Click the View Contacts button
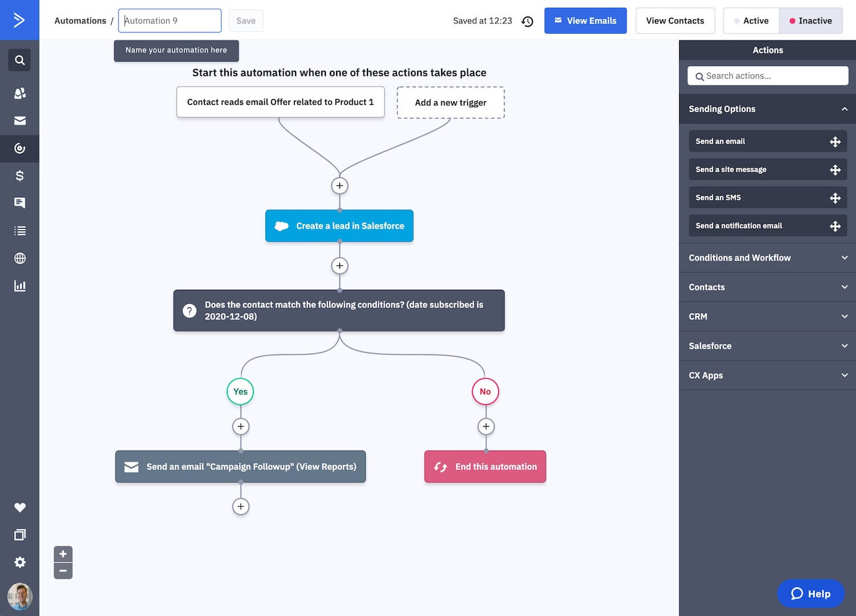 675,21
